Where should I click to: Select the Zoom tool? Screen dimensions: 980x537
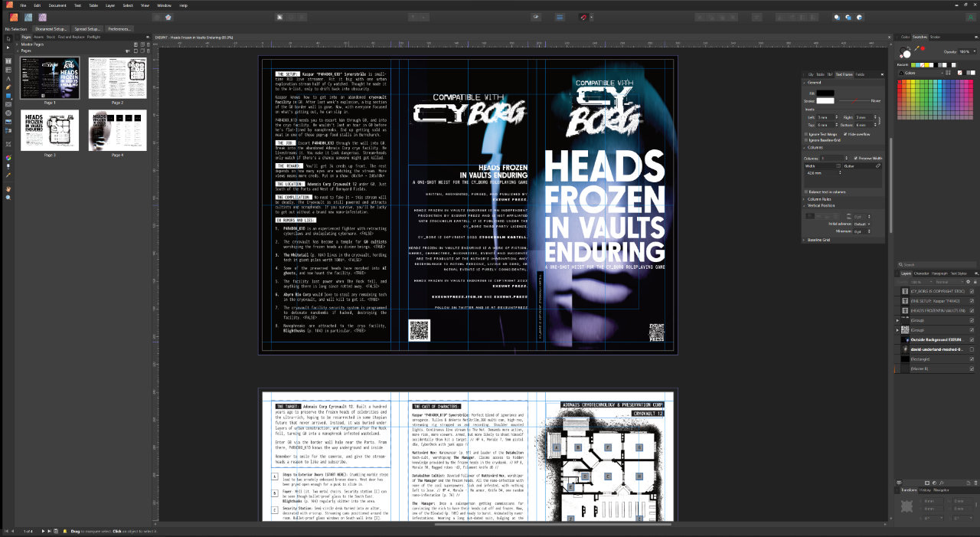click(8, 198)
